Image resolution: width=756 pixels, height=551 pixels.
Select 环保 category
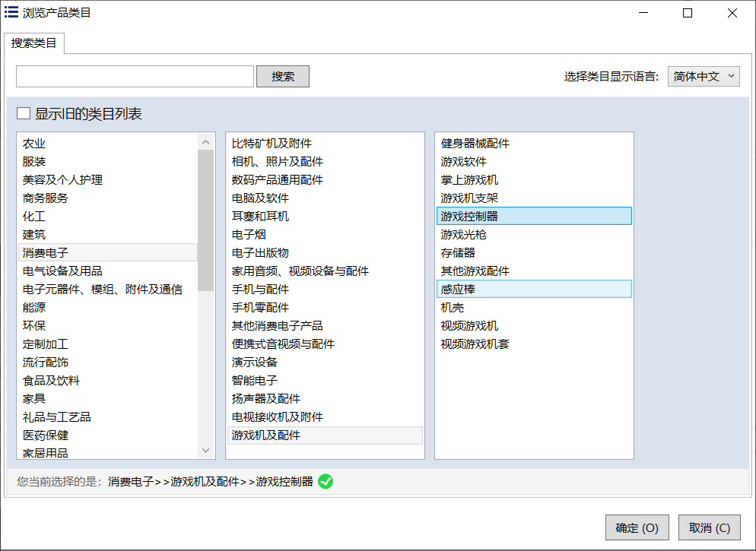[107, 326]
